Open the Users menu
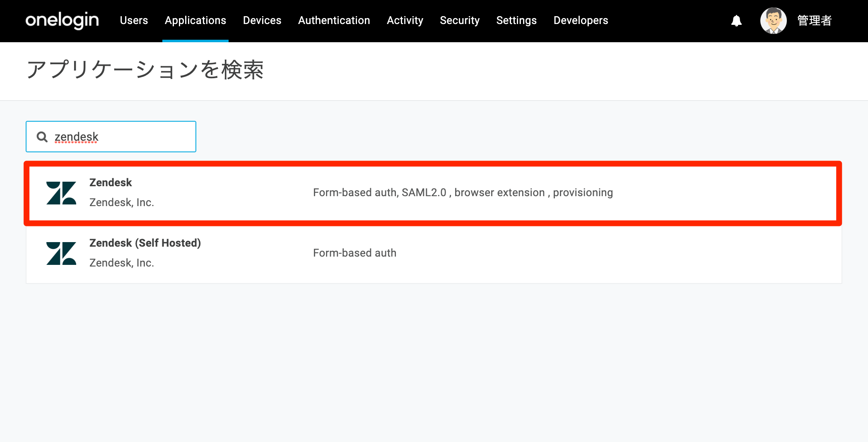This screenshot has width=868, height=442. pos(134,20)
